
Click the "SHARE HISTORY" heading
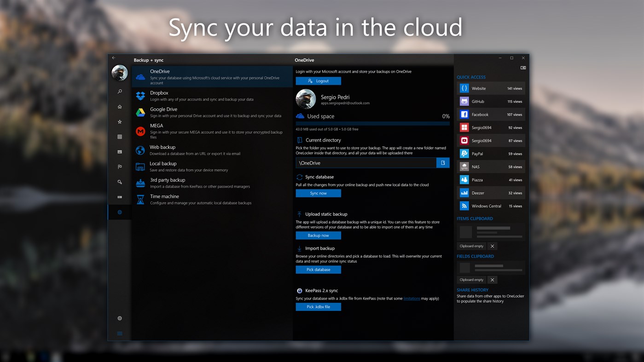(472, 290)
